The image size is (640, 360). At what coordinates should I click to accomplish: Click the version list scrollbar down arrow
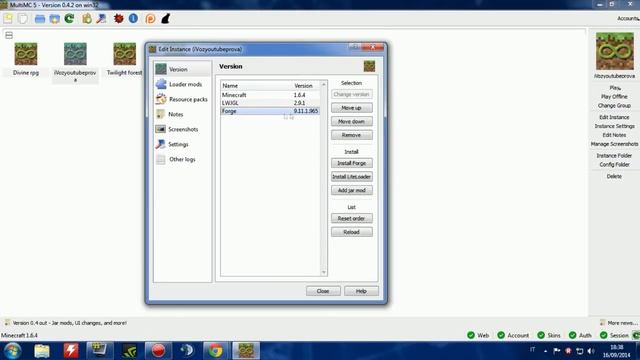click(x=324, y=272)
